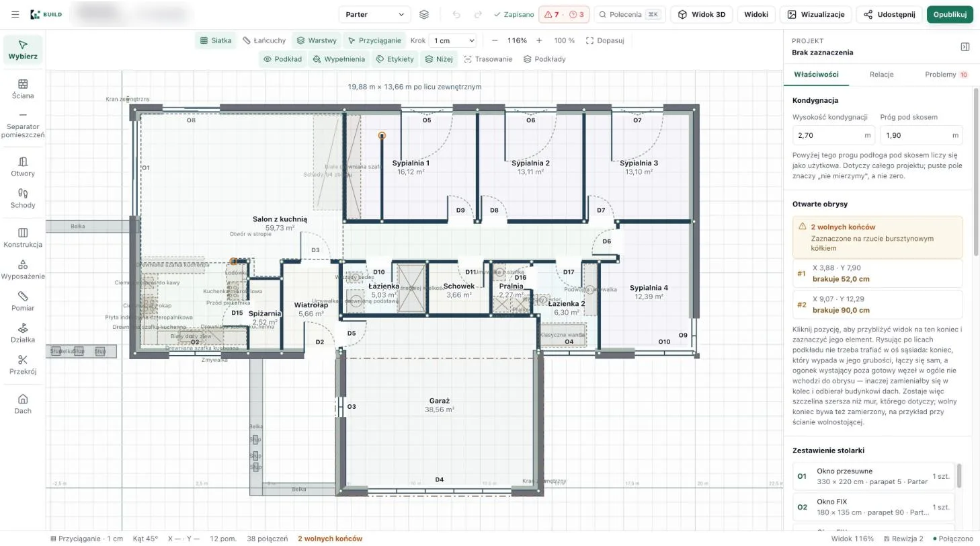Image resolution: width=980 pixels, height=546 pixels.
Task: Collapse the right properties panel
Action: [x=965, y=46]
